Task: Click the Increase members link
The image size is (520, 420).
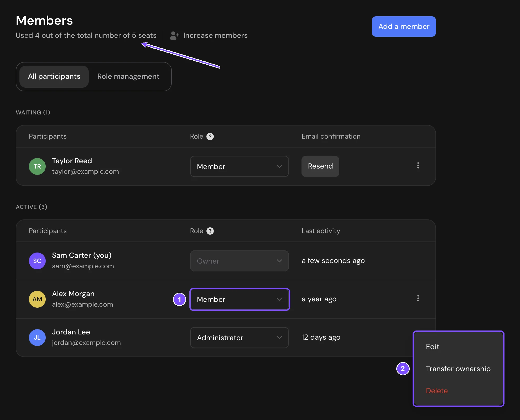Action: (215, 35)
